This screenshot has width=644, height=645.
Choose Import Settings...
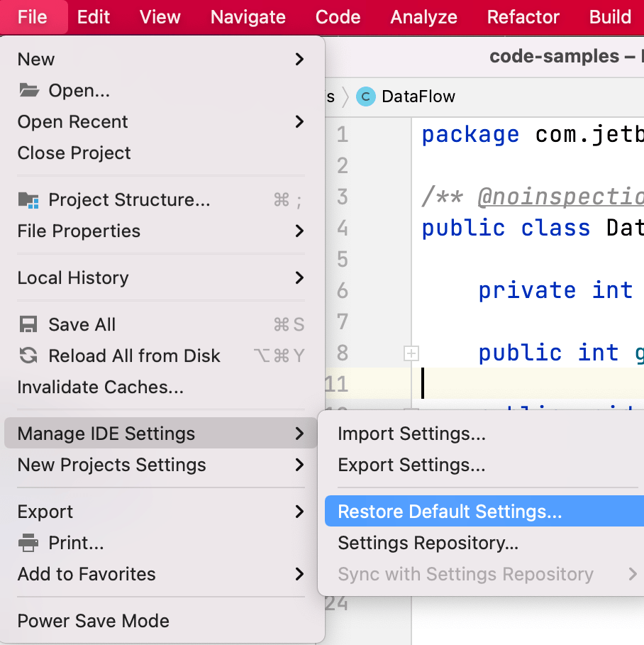411,434
